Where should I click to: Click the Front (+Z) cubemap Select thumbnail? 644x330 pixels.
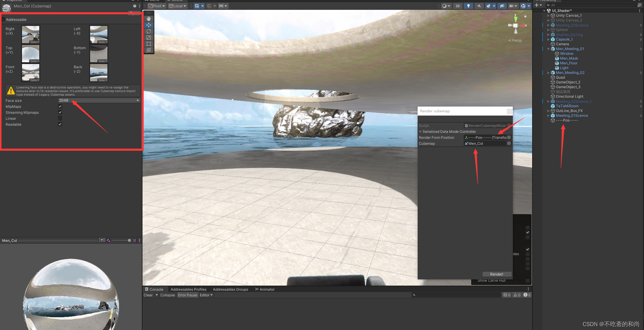coord(30,73)
